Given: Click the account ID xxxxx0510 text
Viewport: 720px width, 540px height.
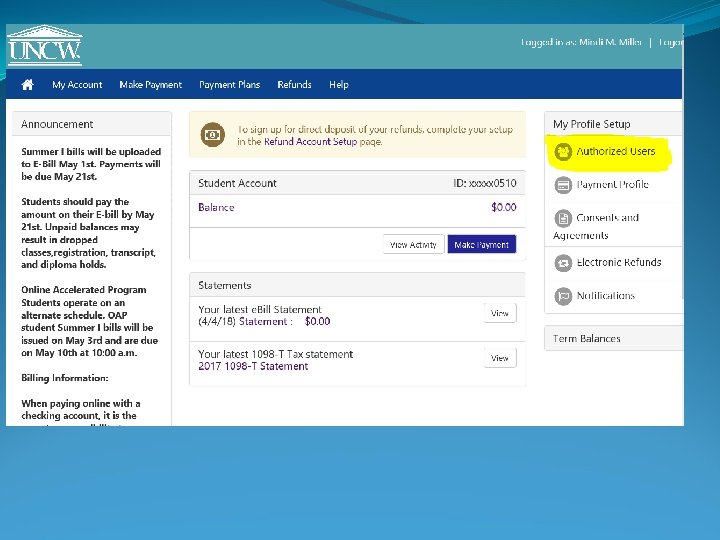Looking at the screenshot, I should point(484,183).
